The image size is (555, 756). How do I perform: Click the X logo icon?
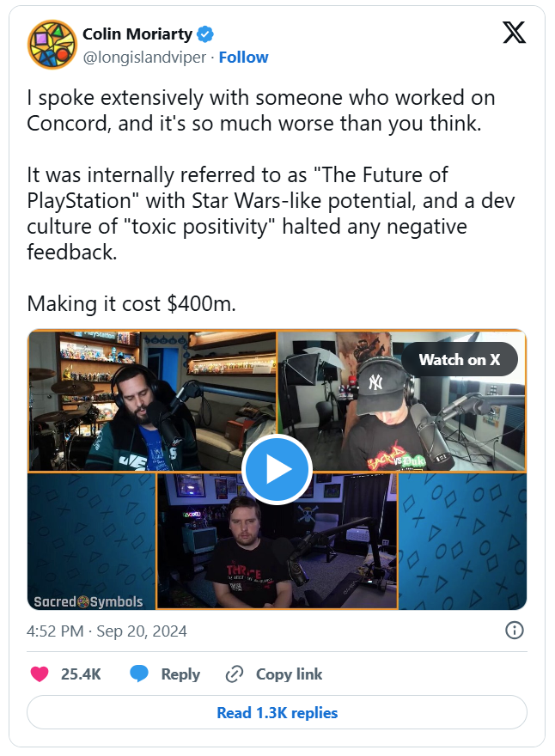(x=514, y=33)
